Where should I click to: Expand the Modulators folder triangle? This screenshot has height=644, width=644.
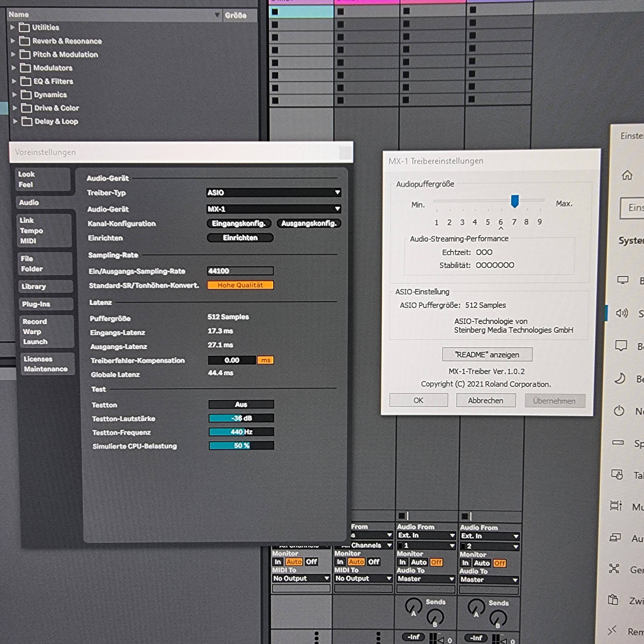[13, 68]
